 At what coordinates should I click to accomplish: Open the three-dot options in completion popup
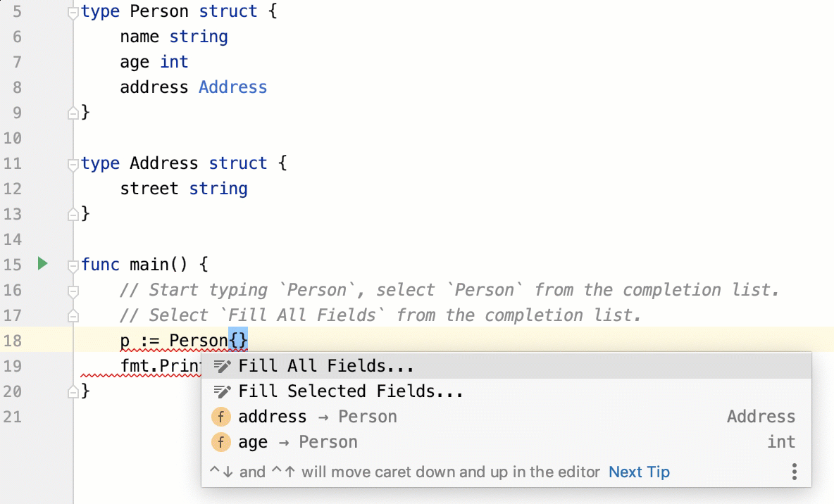click(794, 472)
